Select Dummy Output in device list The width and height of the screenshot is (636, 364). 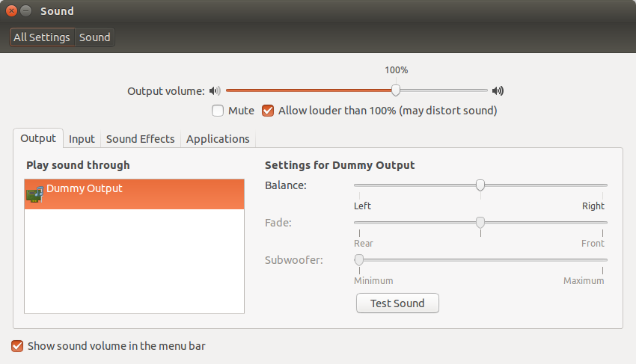[134, 194]
